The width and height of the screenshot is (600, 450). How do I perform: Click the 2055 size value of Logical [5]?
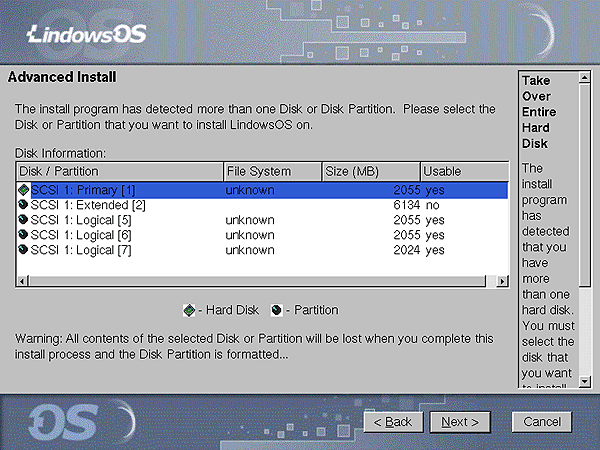click(x=407, y=220)
